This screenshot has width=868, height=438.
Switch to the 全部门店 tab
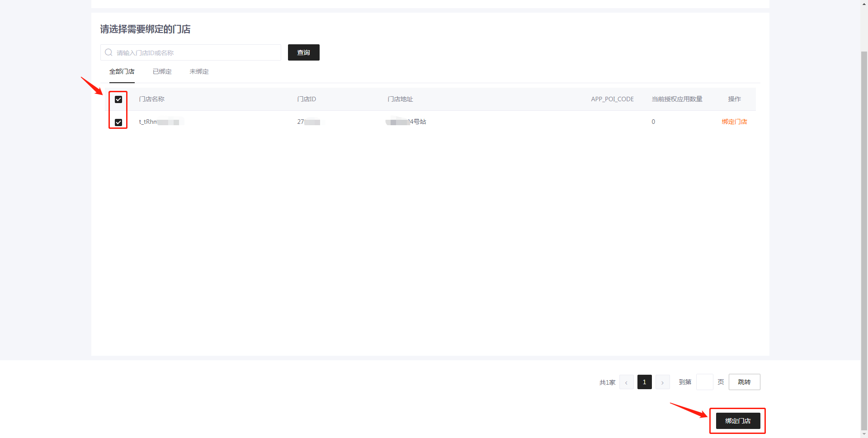[122, 71]
